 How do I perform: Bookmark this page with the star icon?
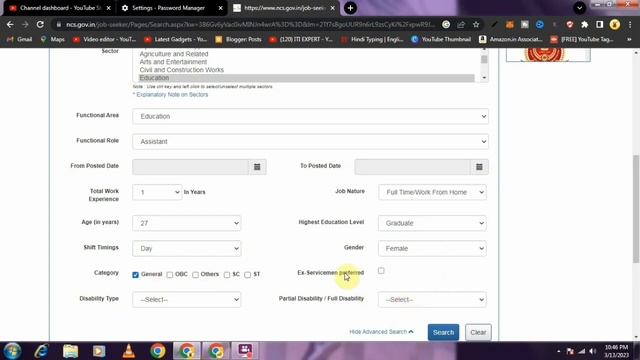(476, 24)
